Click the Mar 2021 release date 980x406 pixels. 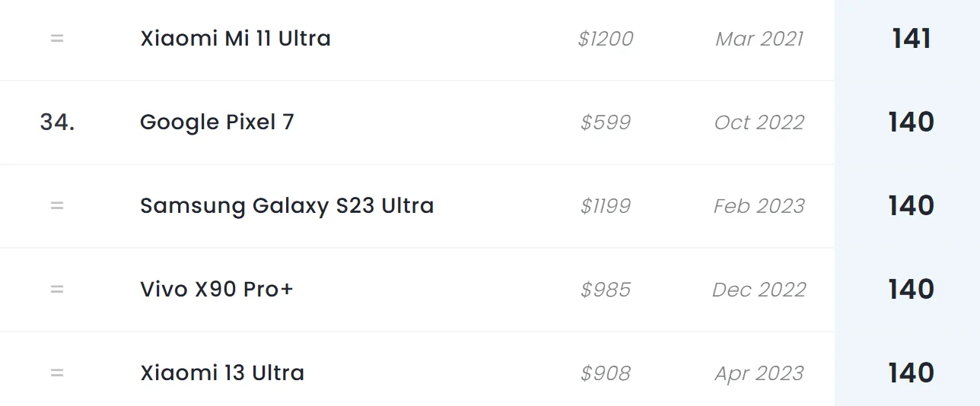tap(759, 39)
